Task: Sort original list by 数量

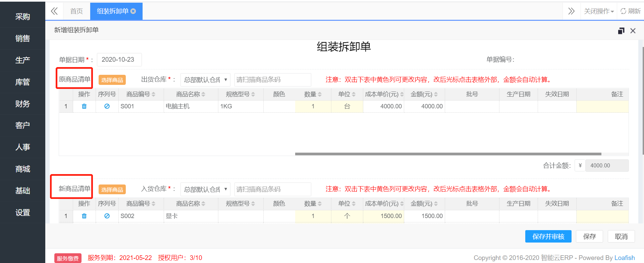Action: point(320,95)
